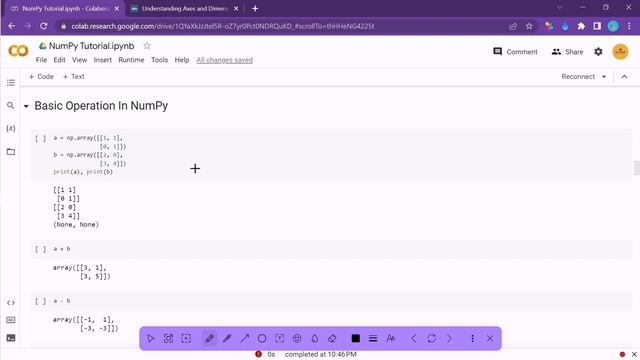This screenshot has height=360, width=640.
Task: Run the a - b cell
Action: (x=40, y=301)
